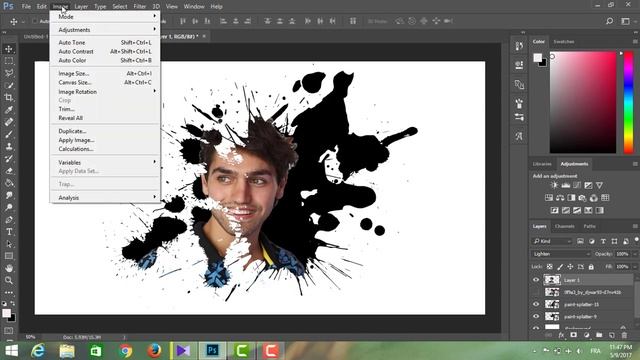Open the Fill value dropdown arrow
Image resolution: width=640 pixels, height=360 pixels.
coord(635,267)
